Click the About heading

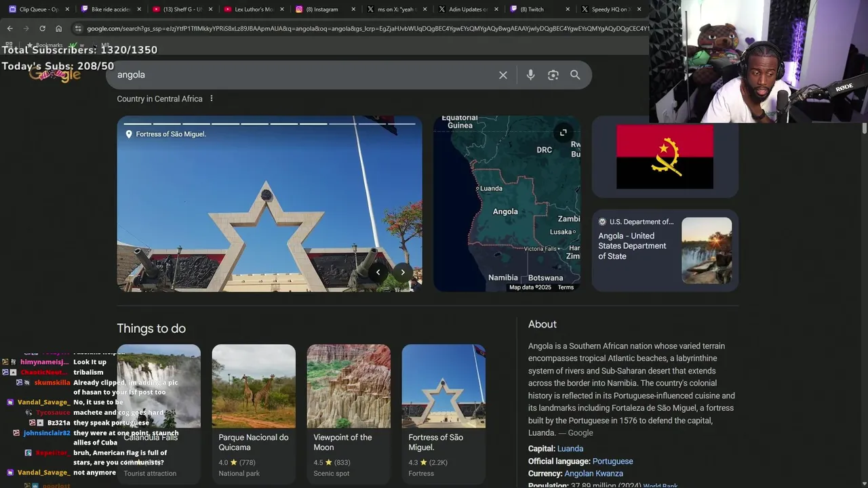pyautogui.click(x=542, y=325)
